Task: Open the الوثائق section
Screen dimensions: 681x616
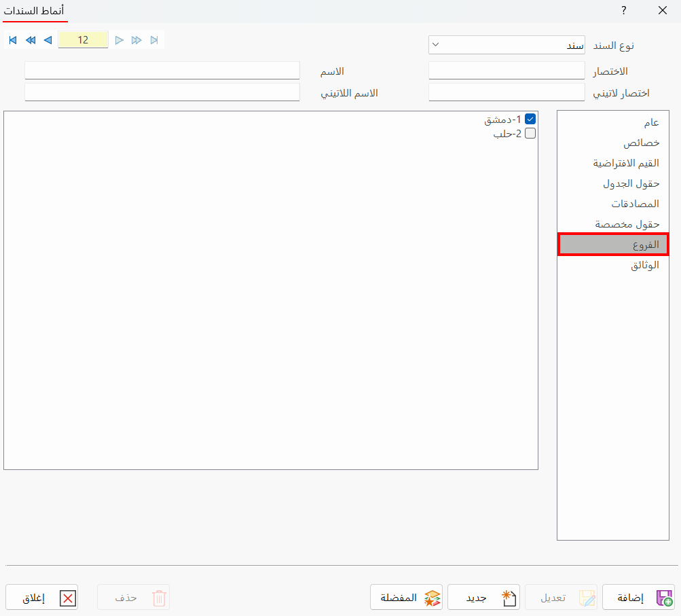Action: click(x=613, y=265)
